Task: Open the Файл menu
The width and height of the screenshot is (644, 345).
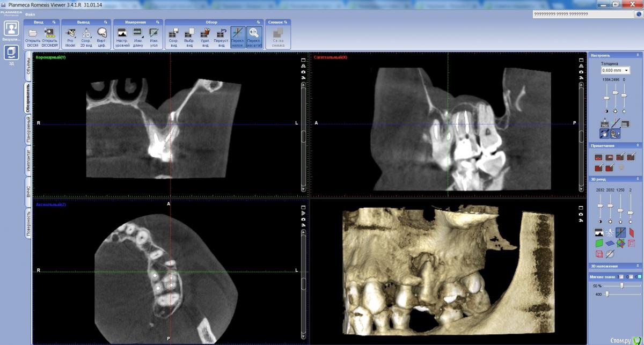Action: [30, 14]
